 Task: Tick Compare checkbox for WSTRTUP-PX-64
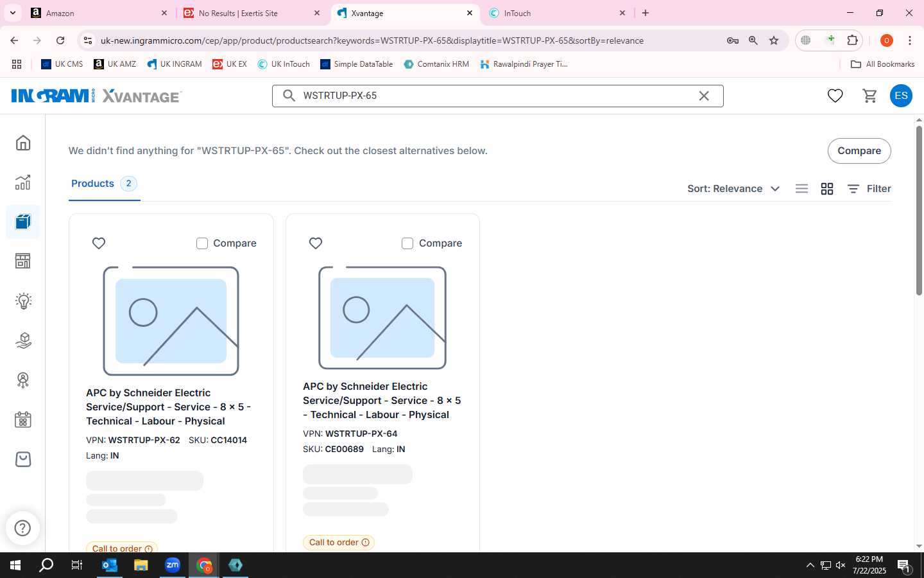coord(407,243)
